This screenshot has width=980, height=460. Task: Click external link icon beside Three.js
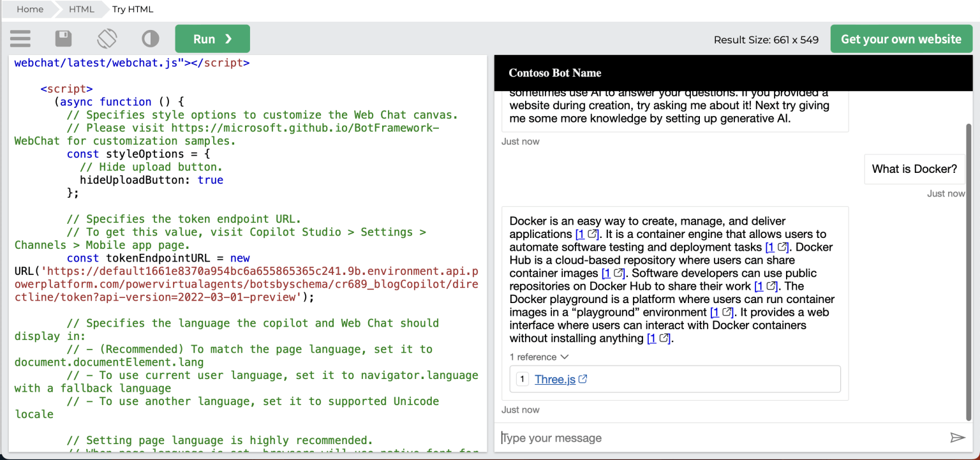pos(583,379)
